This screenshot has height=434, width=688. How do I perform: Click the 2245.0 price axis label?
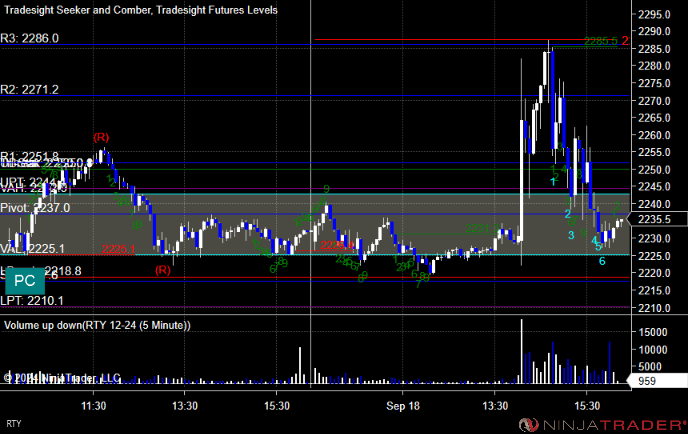[654, 187]
